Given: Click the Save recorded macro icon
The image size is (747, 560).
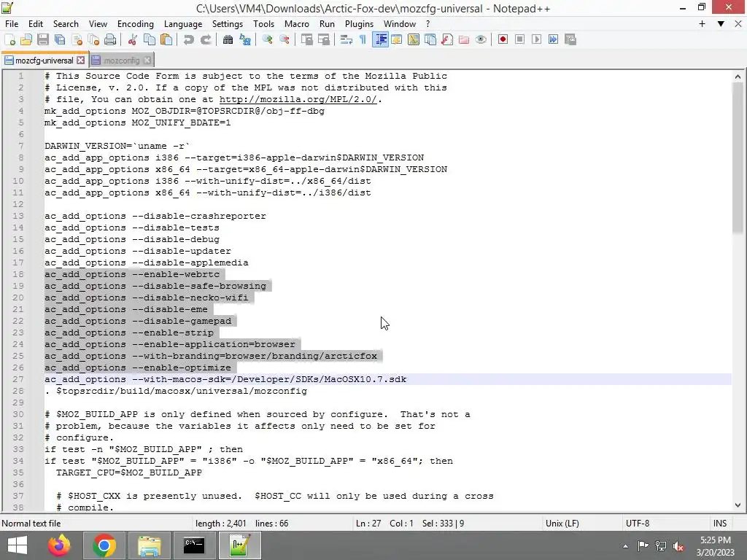Looking at the screenshot, I should point(570,39).
